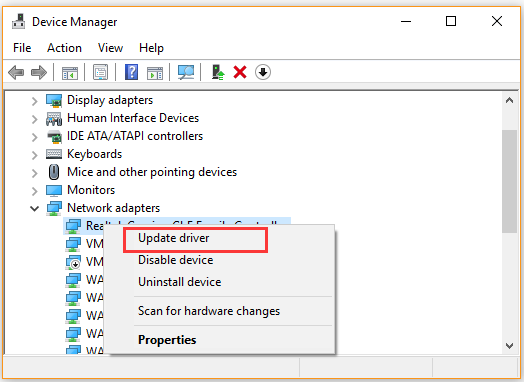Click the Back arrow toolbar icon
This screenshot has height=382, width=524.
click(x=16, y=72)
